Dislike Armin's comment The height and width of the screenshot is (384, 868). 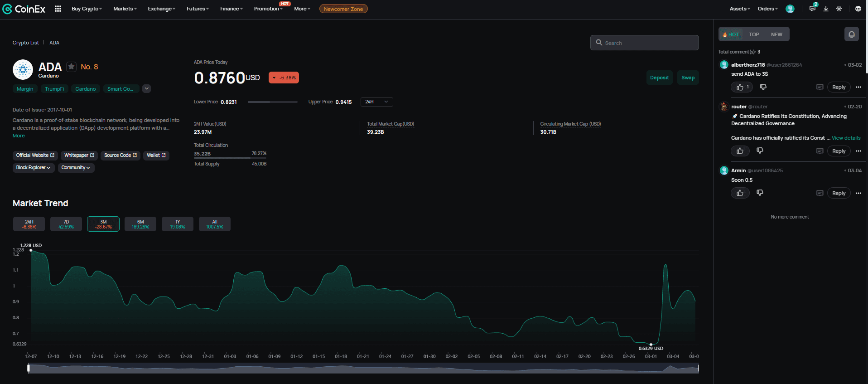(x=760, y=193)
